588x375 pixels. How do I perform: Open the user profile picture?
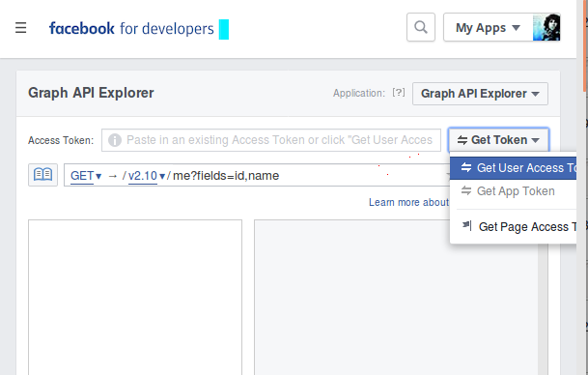(x=546, y=27)
